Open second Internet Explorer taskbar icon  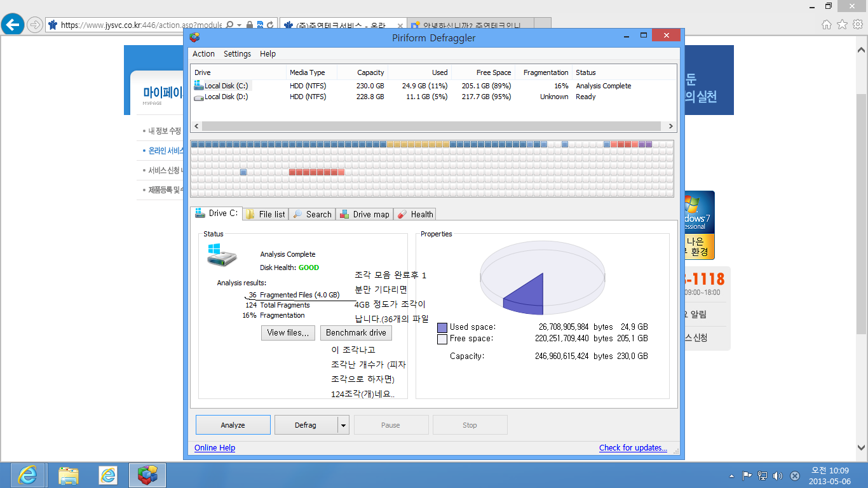pos(108,475)
